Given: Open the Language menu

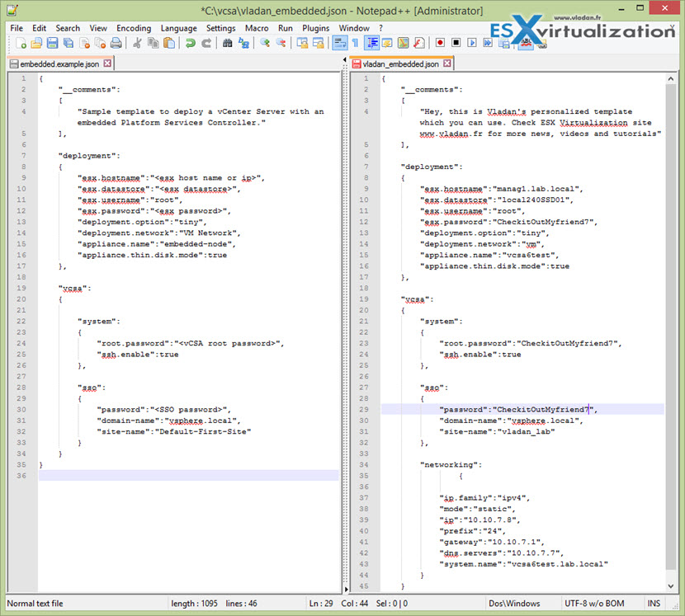Looking at the screenshot, I should [178, 28].
